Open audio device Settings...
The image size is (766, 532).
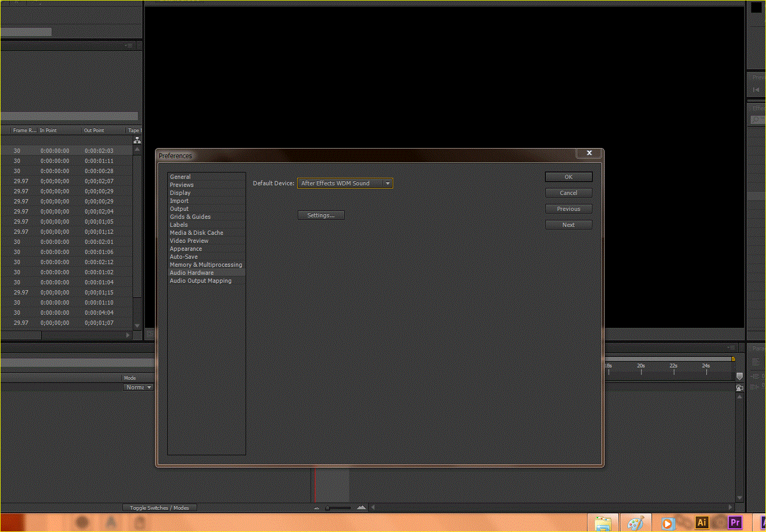pyautogui.click(x=321, y=215)
